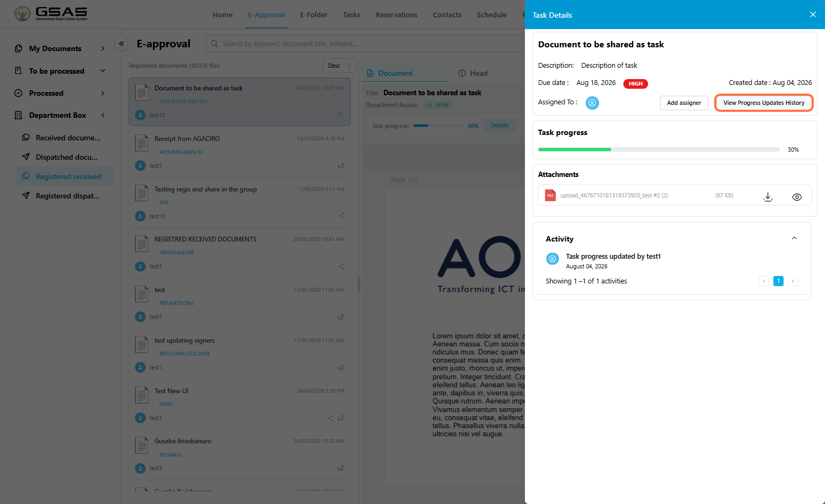Open task Details button
825x504 pixels.
click(x=500, y=125)
